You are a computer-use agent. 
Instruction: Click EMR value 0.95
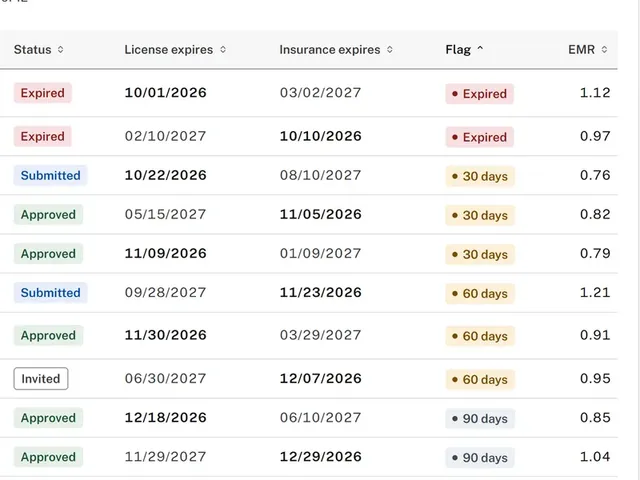click(x=595, y=378)
